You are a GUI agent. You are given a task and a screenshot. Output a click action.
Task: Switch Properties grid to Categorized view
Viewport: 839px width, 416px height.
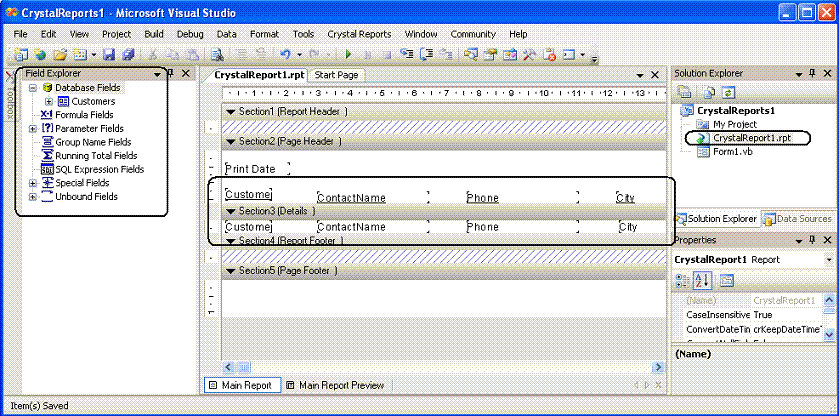point(682,280)
